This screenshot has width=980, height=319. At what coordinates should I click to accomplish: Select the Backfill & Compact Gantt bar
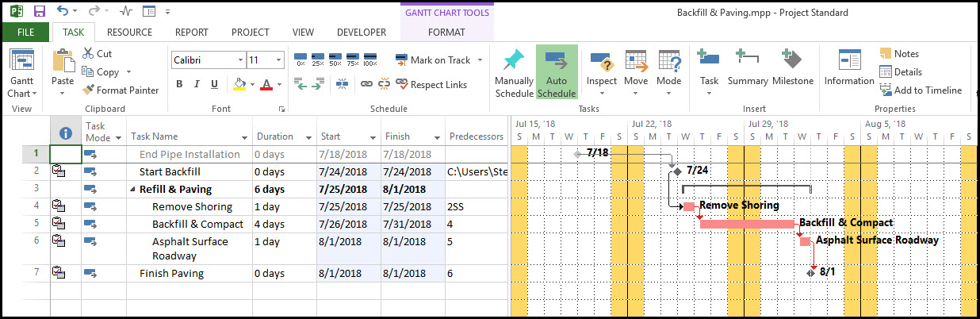click(x=746, y=224)
